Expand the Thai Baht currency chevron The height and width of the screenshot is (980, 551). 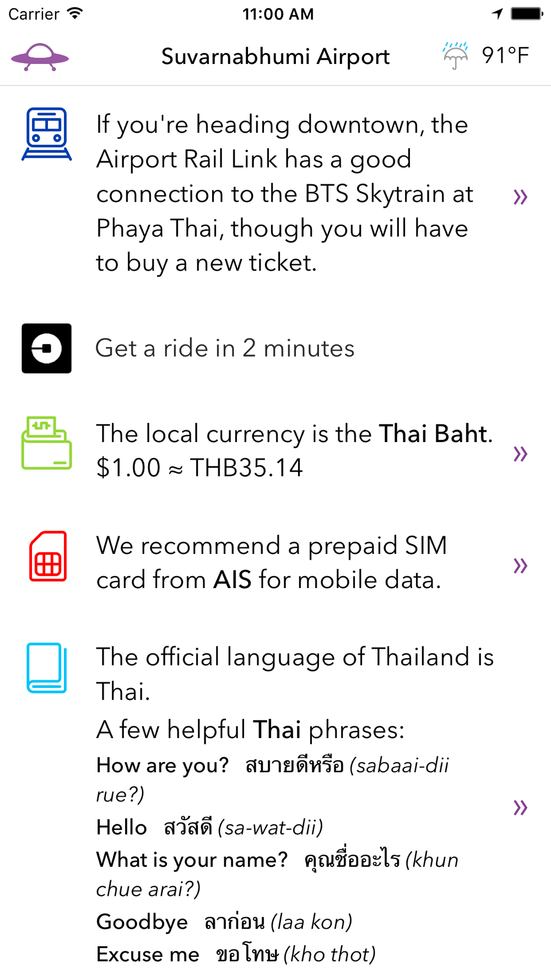520,454
